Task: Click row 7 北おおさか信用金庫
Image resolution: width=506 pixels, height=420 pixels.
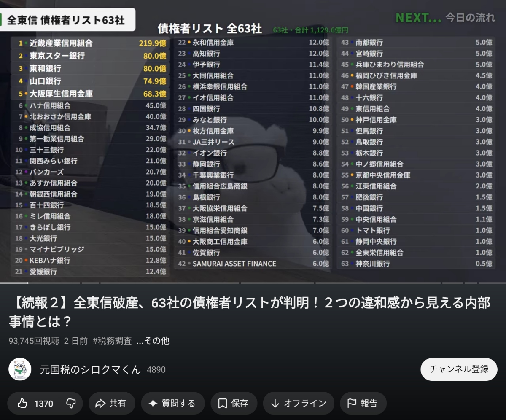Action: click(90, 117)
